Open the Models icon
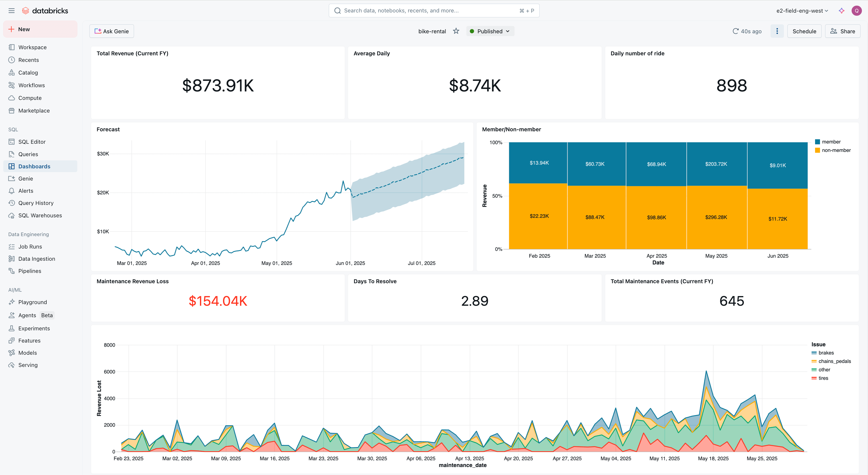The height and width of the screenshot is (475, 868). [x=11, y=353]
